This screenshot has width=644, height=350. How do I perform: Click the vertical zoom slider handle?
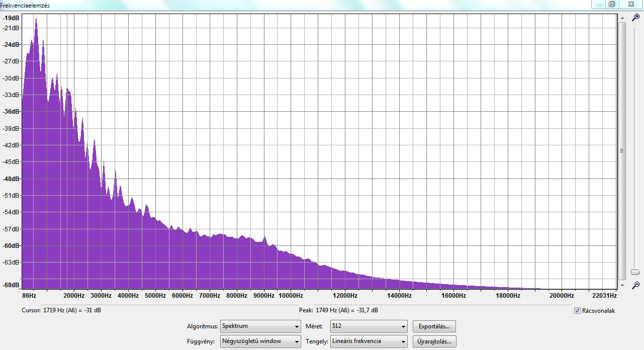(635, 272)
